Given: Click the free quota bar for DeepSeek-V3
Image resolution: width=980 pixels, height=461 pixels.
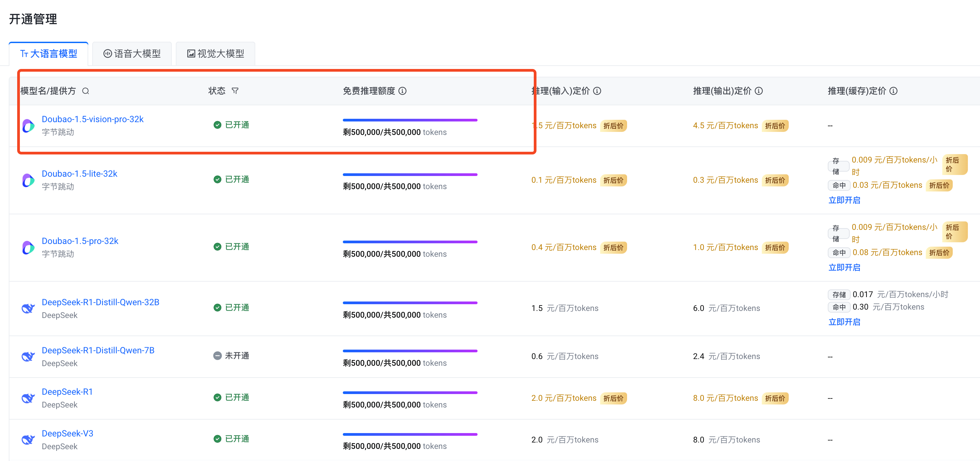Looking at the screenshot, I should pyautogui.click(x=410, y=434).
